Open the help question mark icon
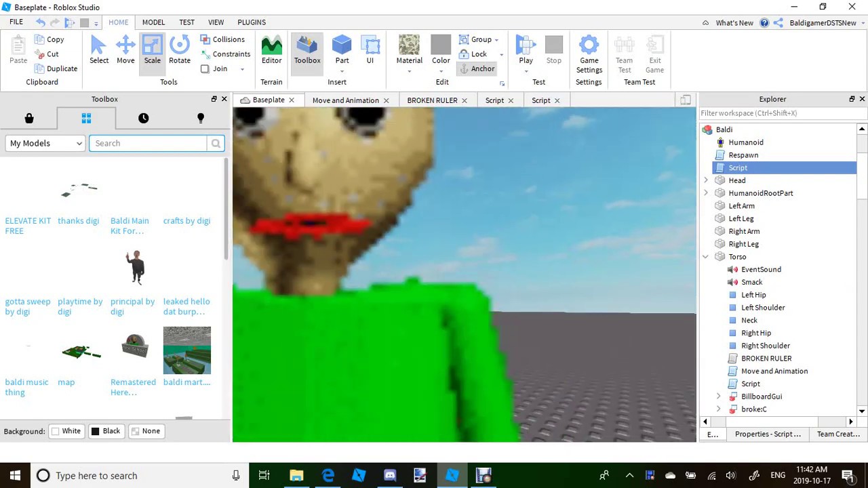 pyautogui.click(x=764, y=22)
